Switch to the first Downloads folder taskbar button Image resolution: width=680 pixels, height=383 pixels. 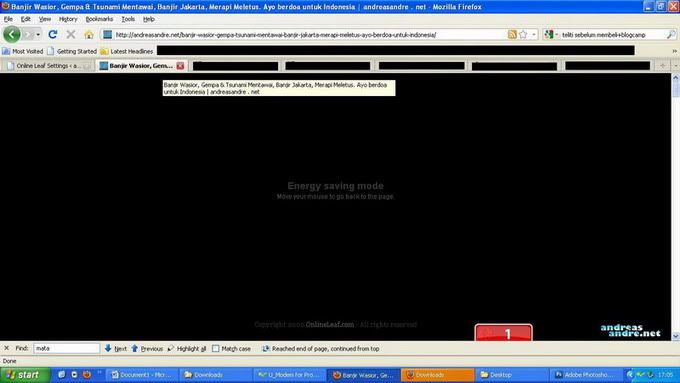tap(215, 375)
